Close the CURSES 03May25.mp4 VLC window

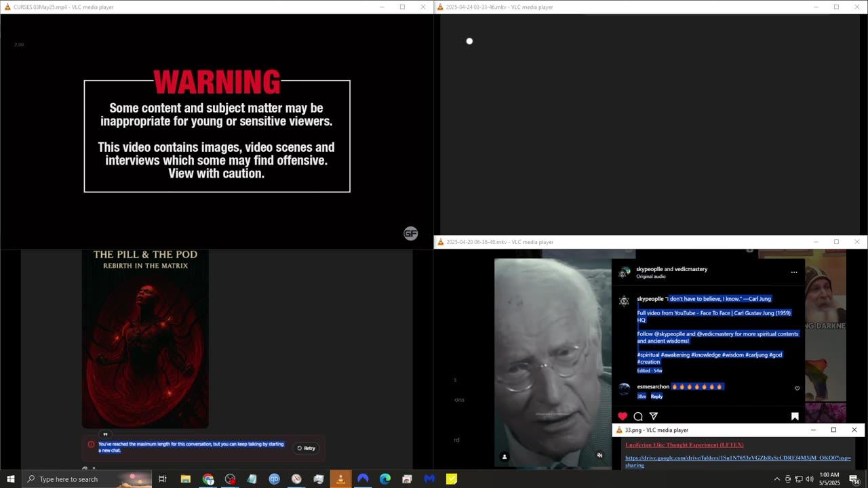click(423, 7)
